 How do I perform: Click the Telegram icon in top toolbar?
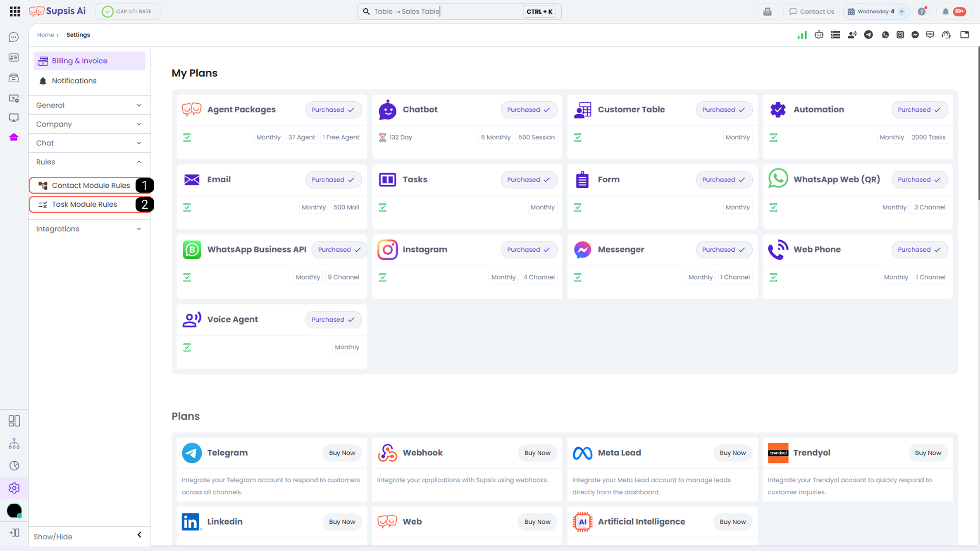pyautogui.click(x=868, y=35)
